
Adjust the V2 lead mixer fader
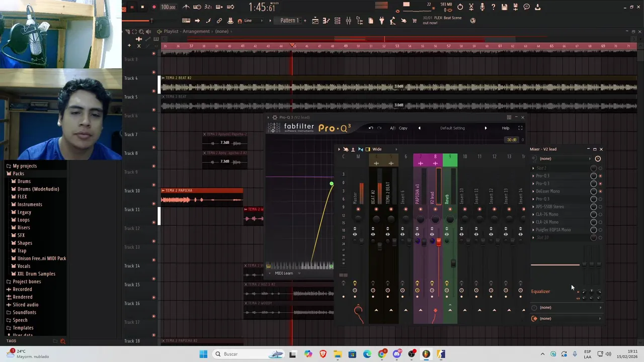(439, 242)
